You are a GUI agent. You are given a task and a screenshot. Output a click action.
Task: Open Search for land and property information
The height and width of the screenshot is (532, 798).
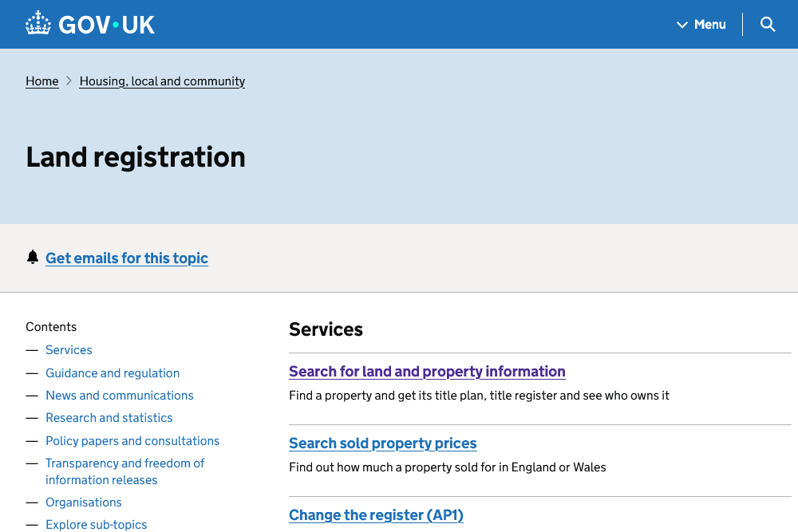427,371
